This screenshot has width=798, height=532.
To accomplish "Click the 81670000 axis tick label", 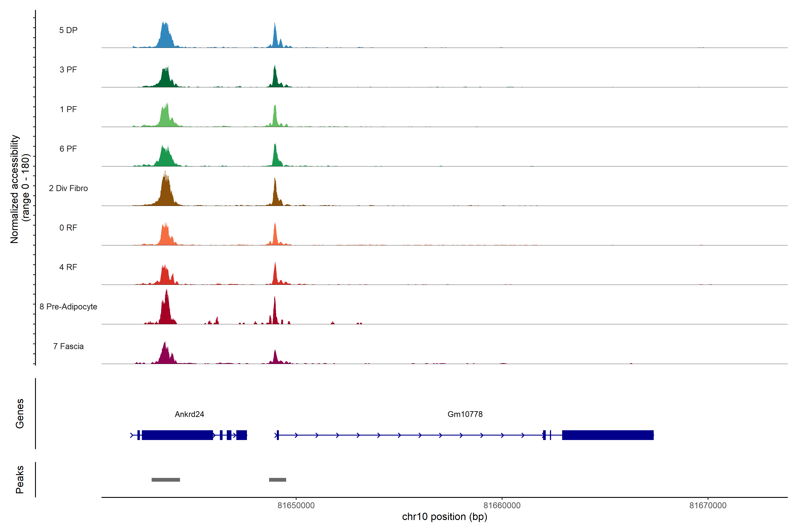I will pyautogui.click(x=708, y=506).
